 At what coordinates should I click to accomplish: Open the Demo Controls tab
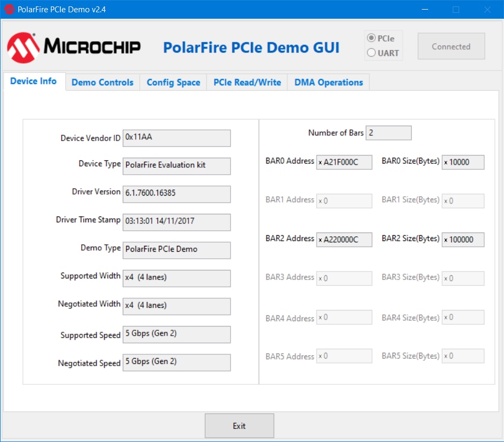(x=103, y=82)
